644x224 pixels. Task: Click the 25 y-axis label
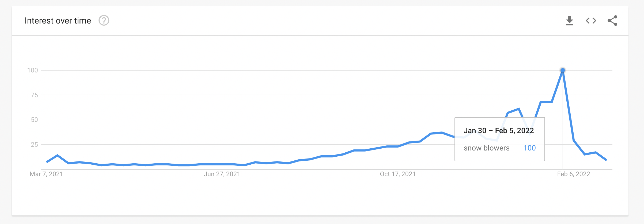(35, 145)
